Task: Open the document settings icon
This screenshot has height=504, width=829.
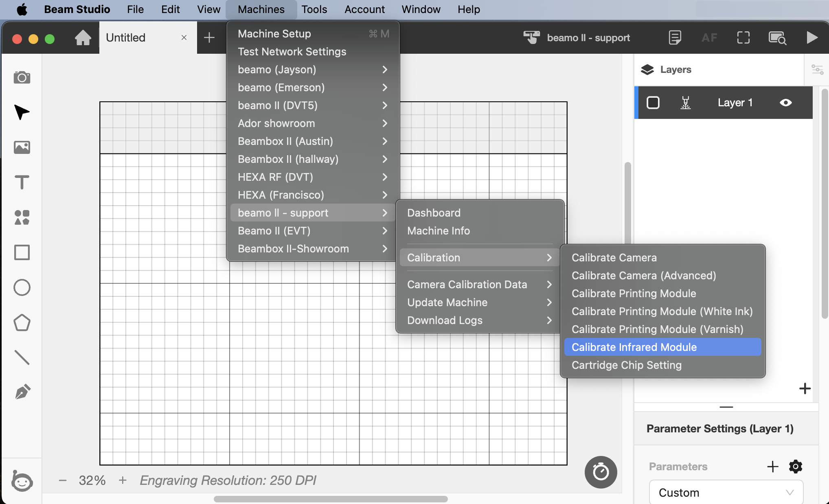Action: 675,38
